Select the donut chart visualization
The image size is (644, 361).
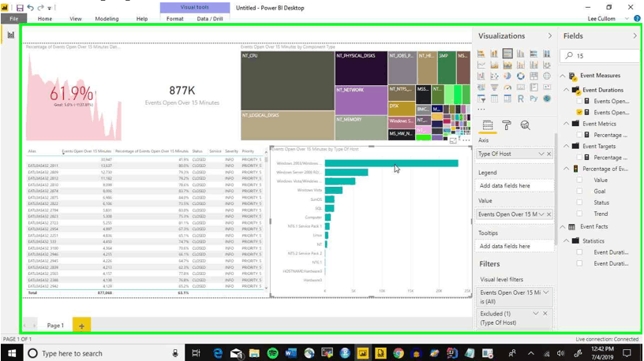tap(520, 76)
